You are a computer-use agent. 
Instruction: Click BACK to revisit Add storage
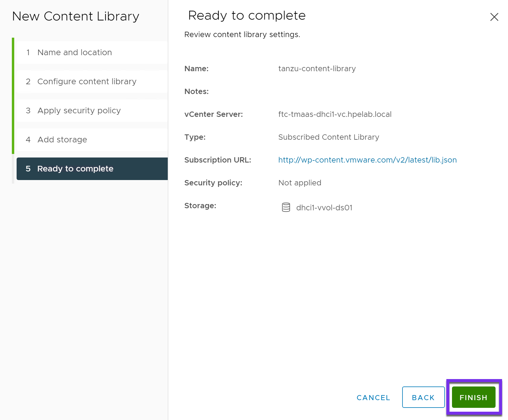(423, 397)
